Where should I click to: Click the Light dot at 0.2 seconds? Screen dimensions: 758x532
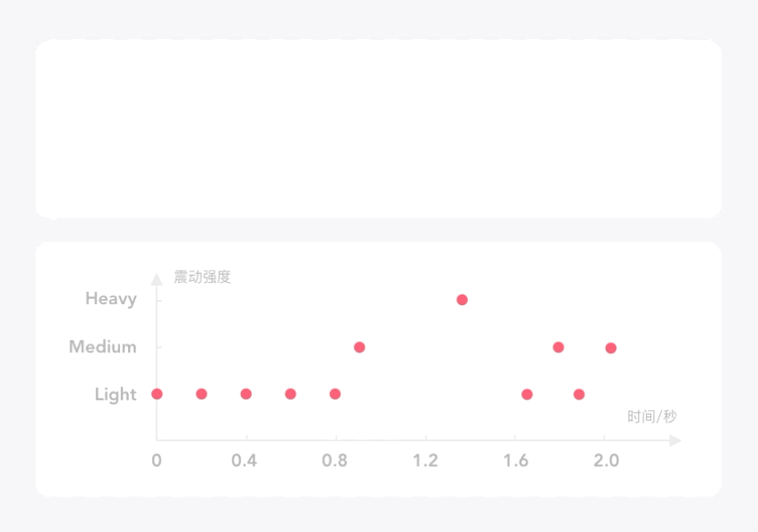pos(202,394)
